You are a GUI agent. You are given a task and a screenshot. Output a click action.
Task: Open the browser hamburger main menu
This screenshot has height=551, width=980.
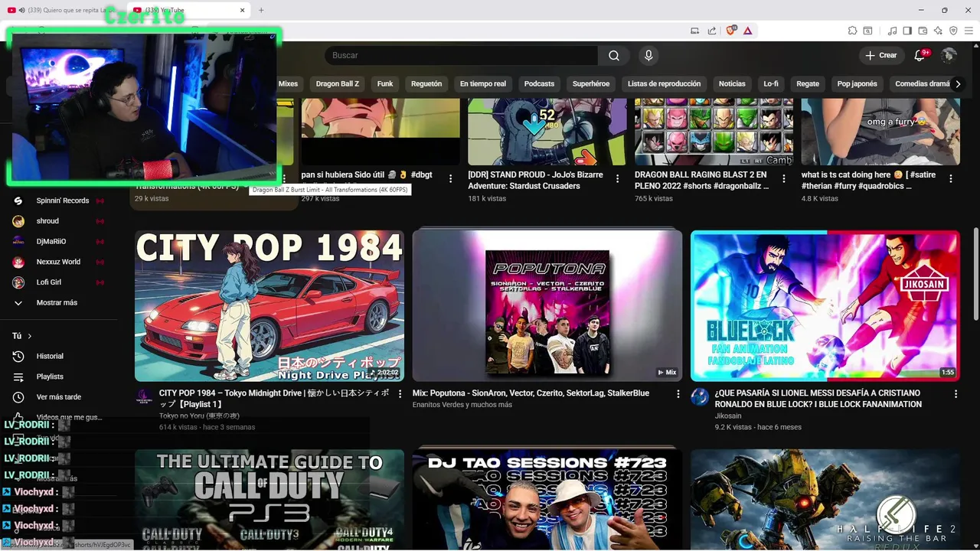(x=969, y=31)
